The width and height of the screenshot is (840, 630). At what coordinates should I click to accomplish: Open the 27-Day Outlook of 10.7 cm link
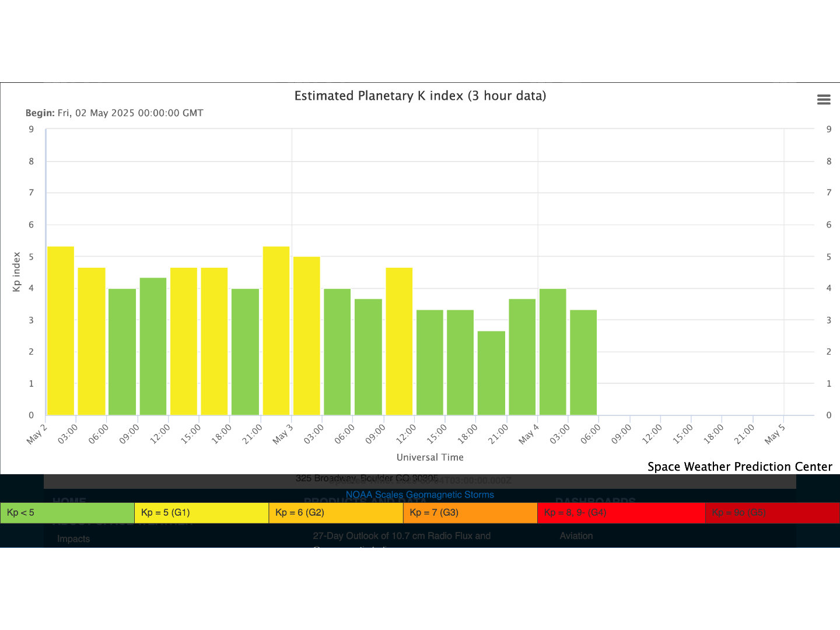(x=401, y=535)
